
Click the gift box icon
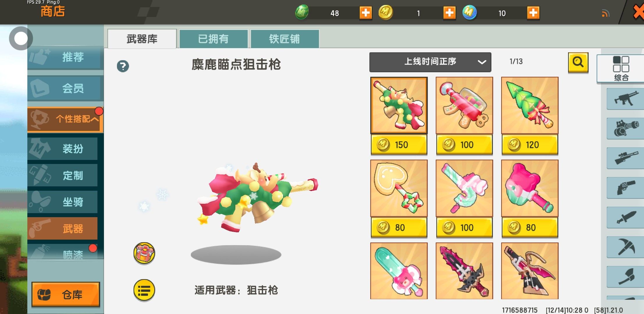point(144,253)
